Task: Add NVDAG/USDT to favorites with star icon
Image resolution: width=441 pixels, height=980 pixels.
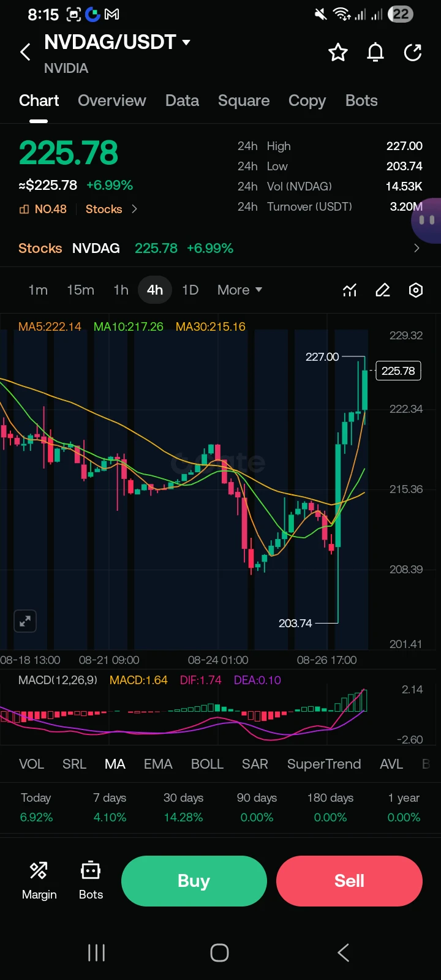Action: coord(338,53)
